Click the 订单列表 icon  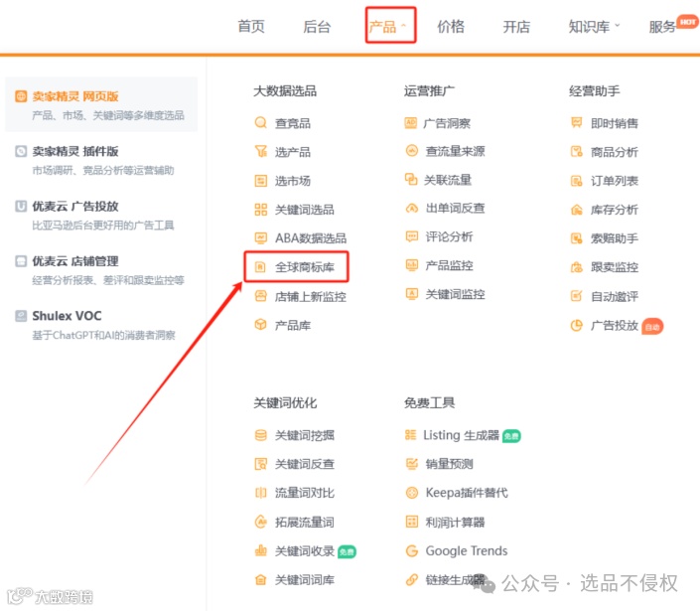(x=577, y=181)
